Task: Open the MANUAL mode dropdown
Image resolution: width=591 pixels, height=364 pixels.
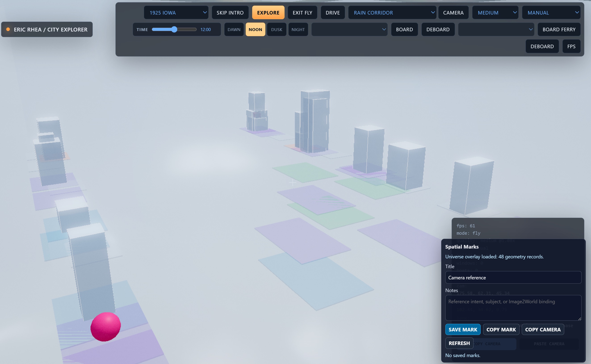Action: (x=551, y=13)
